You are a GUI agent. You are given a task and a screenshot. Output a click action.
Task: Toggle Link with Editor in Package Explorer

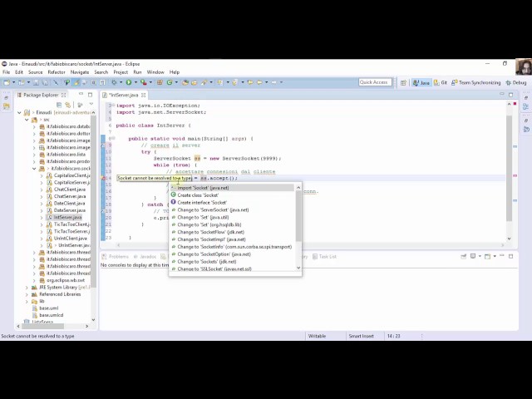[x=68, y=105]
